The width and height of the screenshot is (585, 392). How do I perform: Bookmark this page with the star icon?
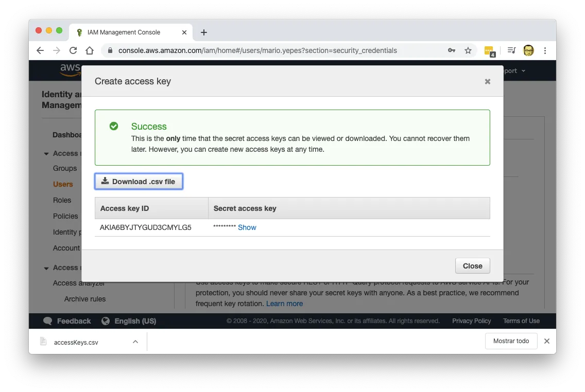tap(468, 51)
